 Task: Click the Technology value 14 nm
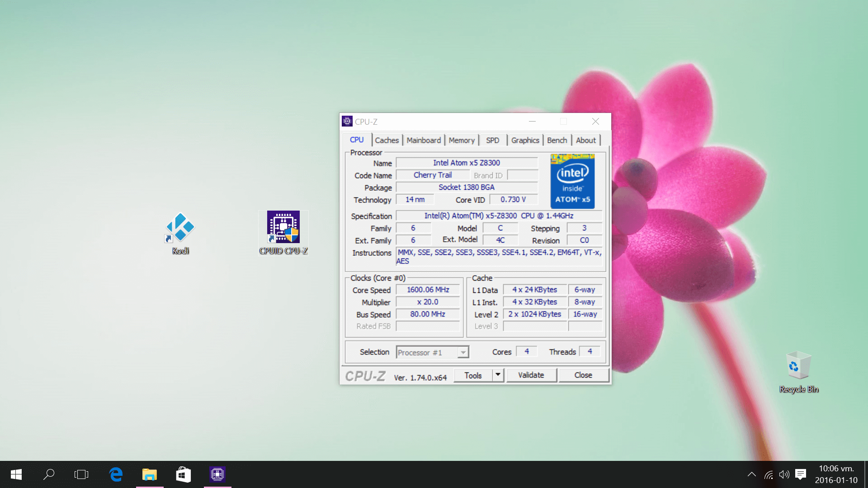tap(415, 199)
